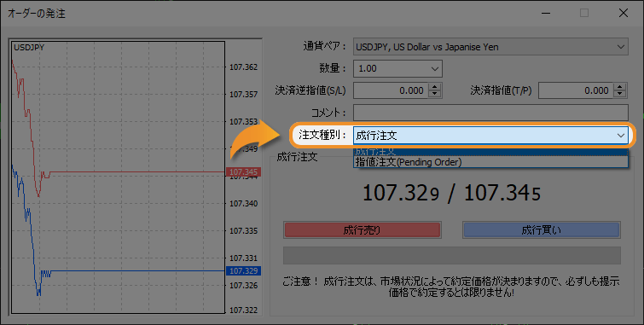
Task: Click the 成行売り sell button
Action: [362, 230]
